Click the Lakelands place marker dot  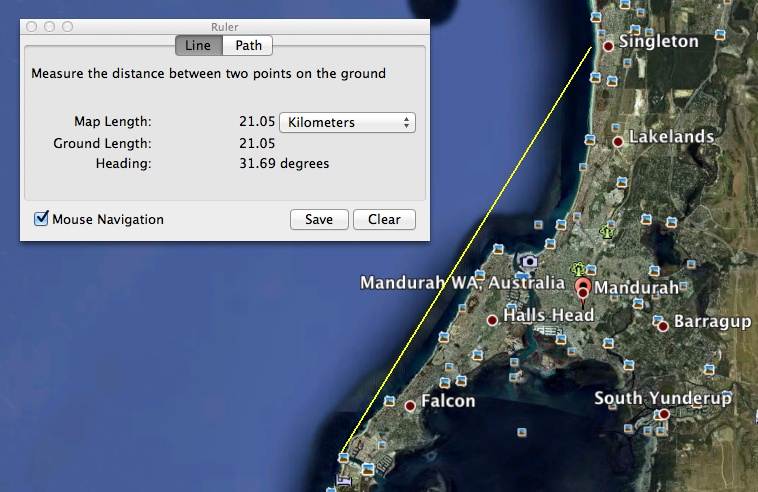(x=618, y=141)
